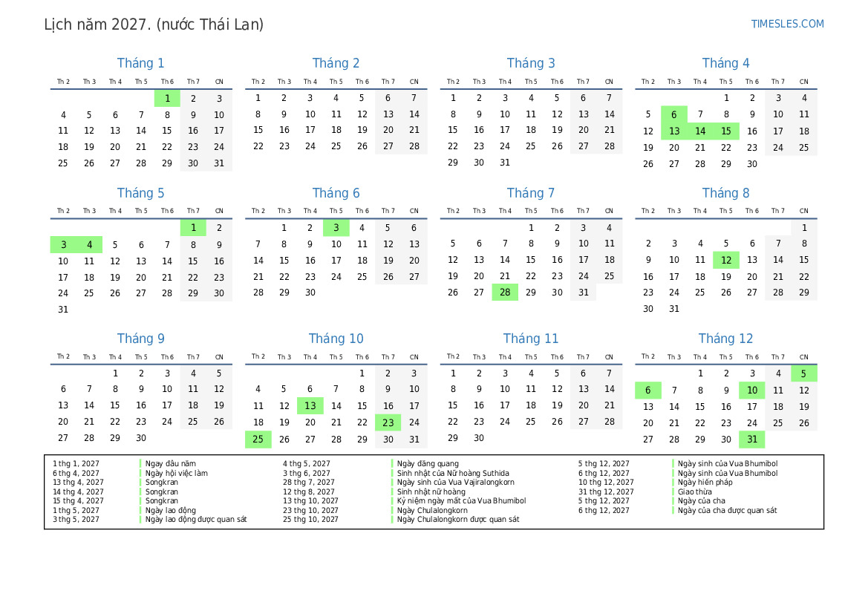Select highlighted January 1 holiday cell
Viewport: 868px width, 614px height.
tap(167, 98)
